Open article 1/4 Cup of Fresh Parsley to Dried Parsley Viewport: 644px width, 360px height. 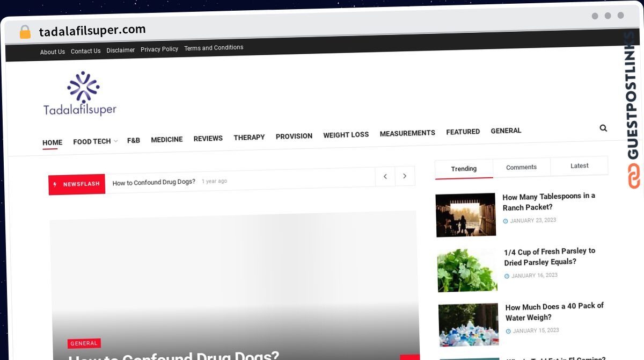(550, 256)
